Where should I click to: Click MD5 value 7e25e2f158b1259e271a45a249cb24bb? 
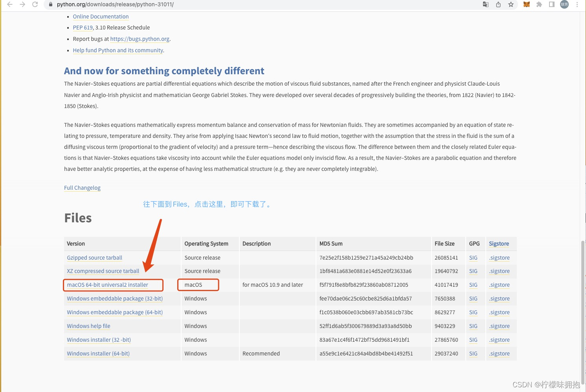(366, 258)
